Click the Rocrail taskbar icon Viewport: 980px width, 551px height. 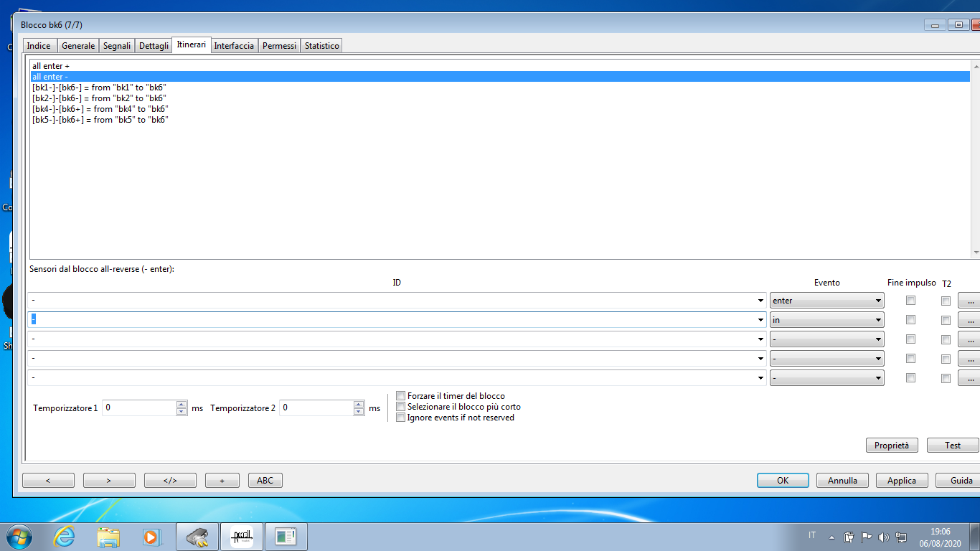point(241,536)
